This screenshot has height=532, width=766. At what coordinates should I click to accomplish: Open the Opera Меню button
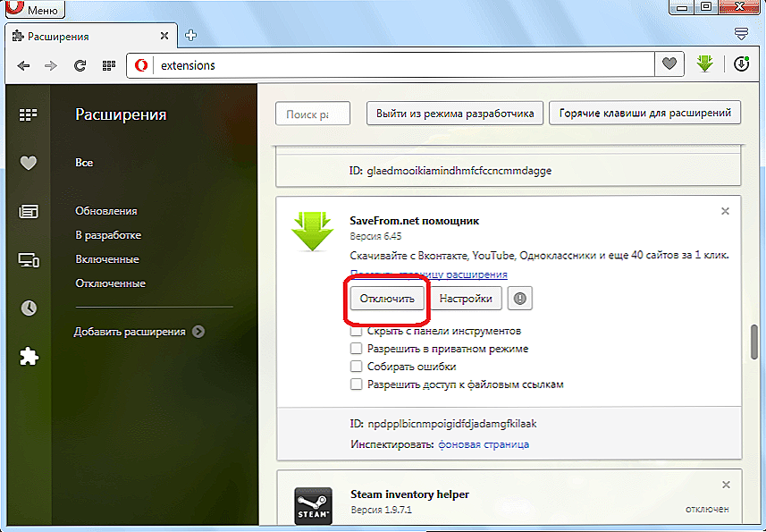tap(35, 8)
